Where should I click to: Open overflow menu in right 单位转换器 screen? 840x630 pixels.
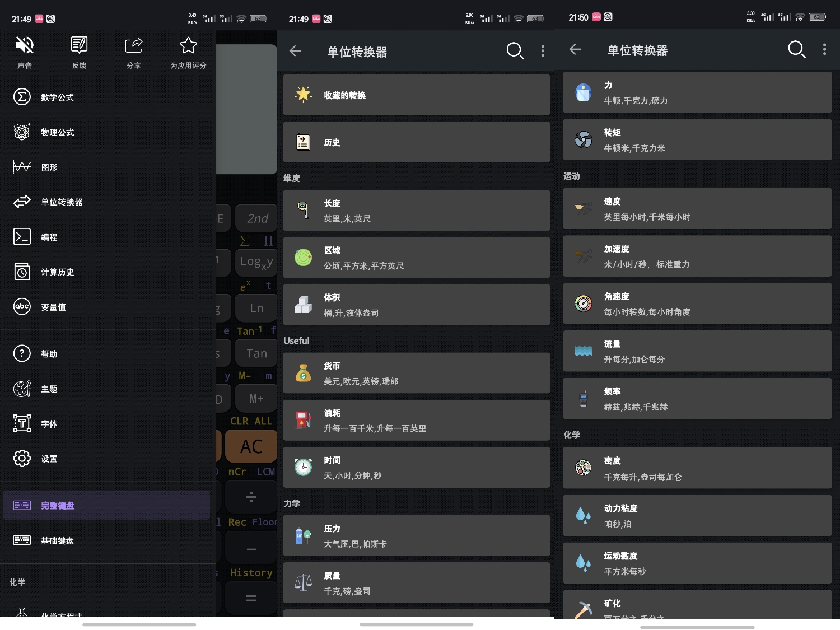[824, 49]
